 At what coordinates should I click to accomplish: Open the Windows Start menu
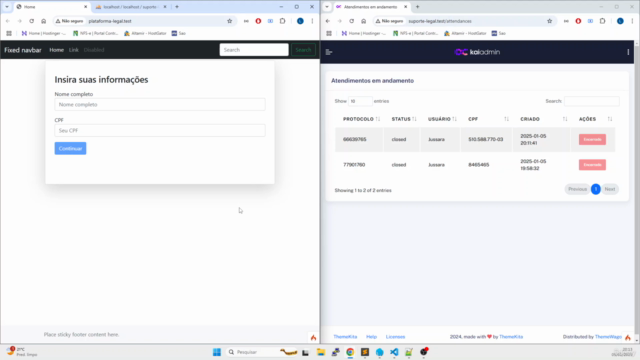click(217, 352)
